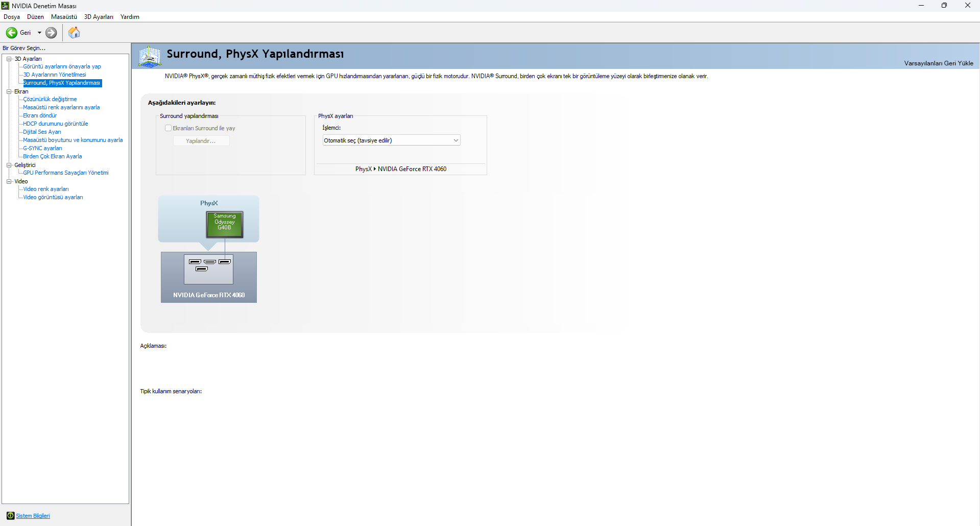Click the NVIDIA GeForce RTX 4060 card label
The image size is (980, 526).
tap(209, 295)
